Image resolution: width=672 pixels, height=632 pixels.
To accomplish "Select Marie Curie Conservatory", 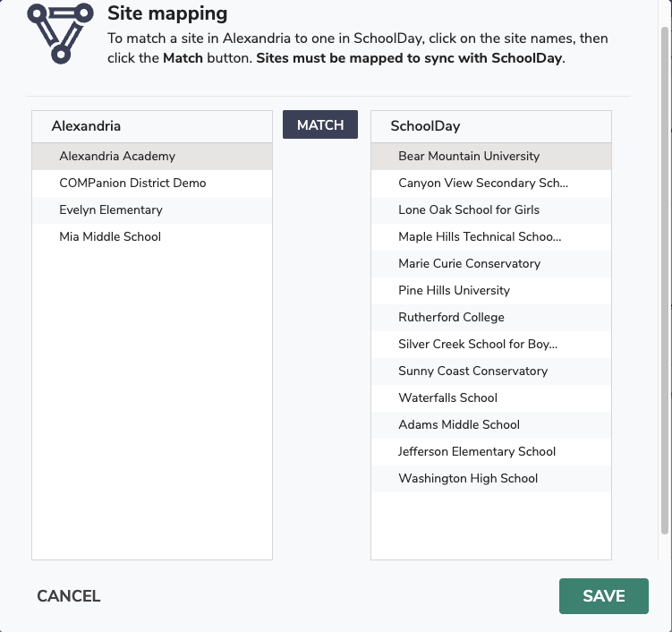I will (x=491, y=264).
